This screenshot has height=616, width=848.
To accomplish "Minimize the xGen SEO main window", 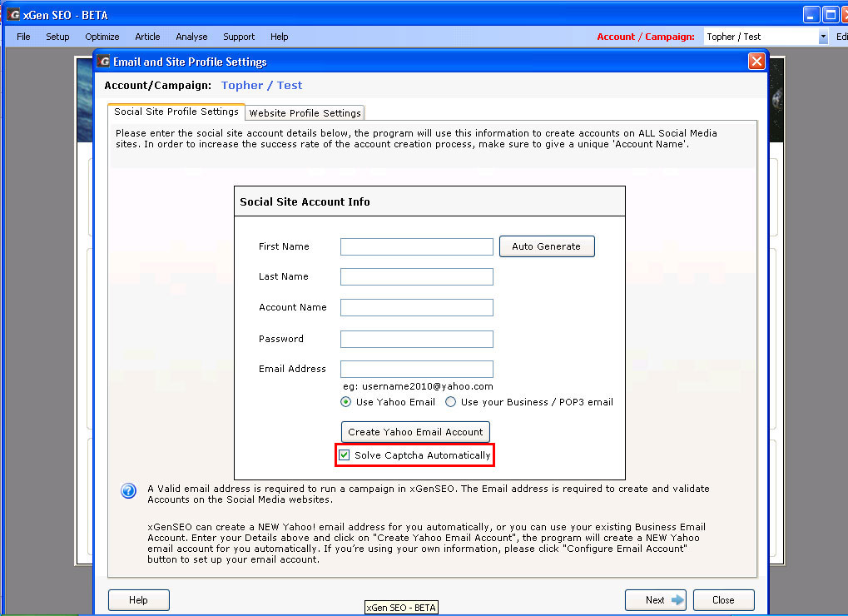I will 811,15.
